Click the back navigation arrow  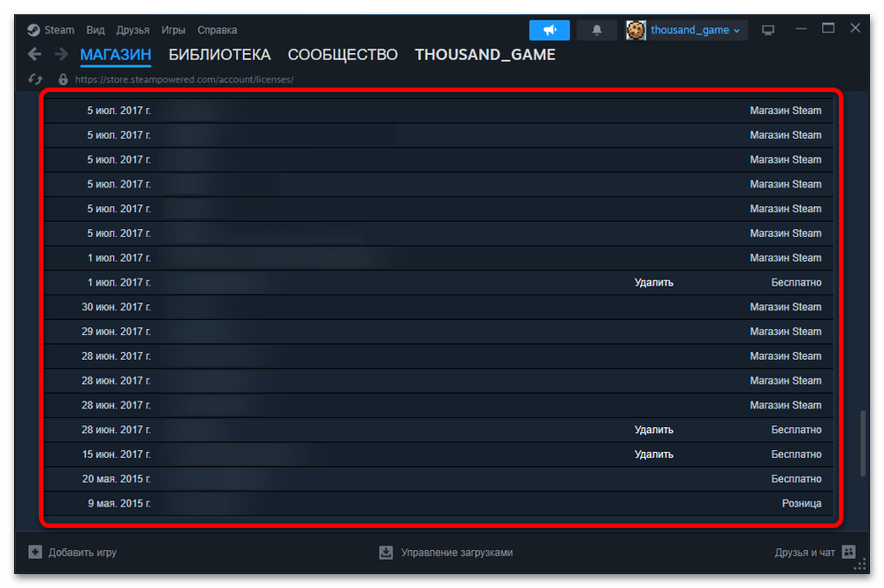34,55
